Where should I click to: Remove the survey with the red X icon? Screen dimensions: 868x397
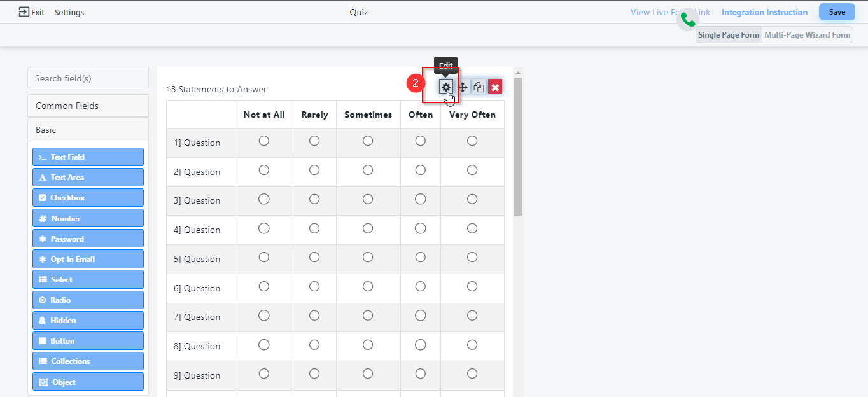click(495, 87)
